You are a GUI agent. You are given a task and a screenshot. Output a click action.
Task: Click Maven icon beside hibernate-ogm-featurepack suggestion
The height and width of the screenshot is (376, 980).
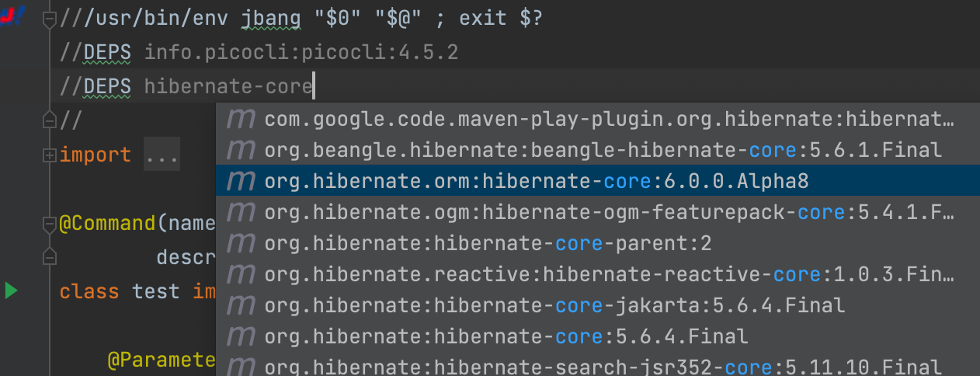(x=241, y=213)
